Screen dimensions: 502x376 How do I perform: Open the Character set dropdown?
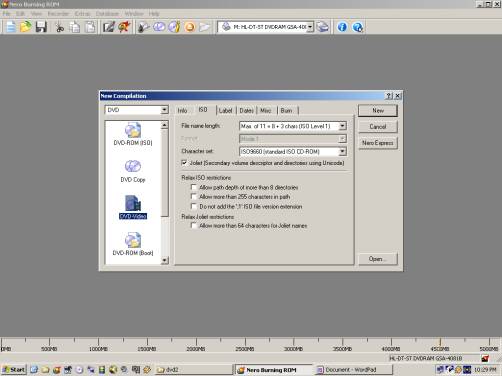[342, 152]
